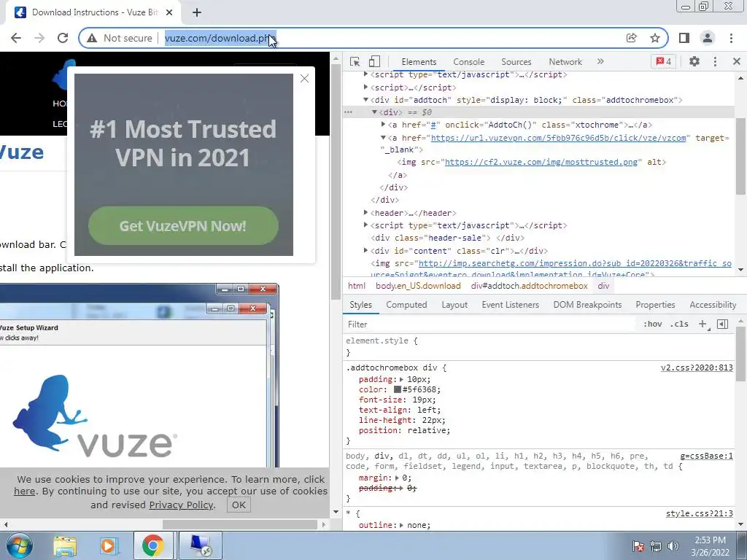
Task: Open the v2.css?2020:813 source link
Action: [x=697, y=367]
